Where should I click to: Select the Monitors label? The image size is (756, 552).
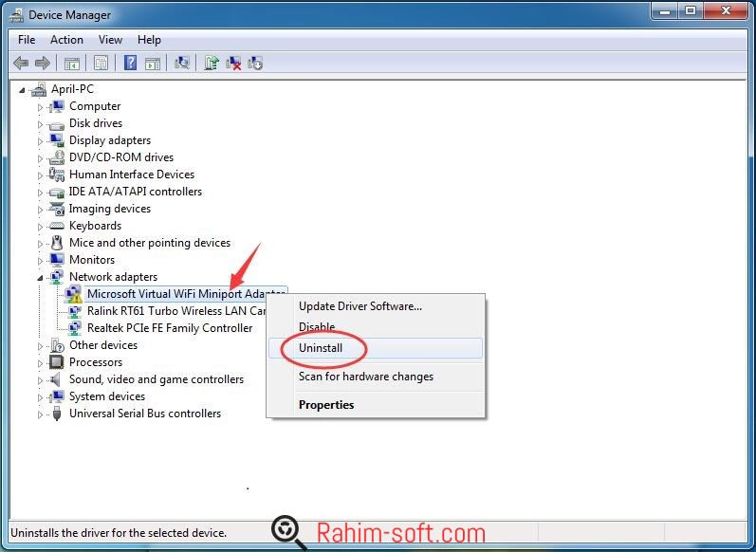92,260
